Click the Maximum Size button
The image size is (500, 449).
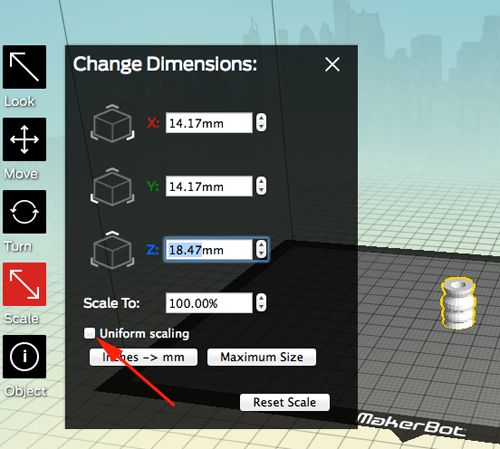coord(262,357)
